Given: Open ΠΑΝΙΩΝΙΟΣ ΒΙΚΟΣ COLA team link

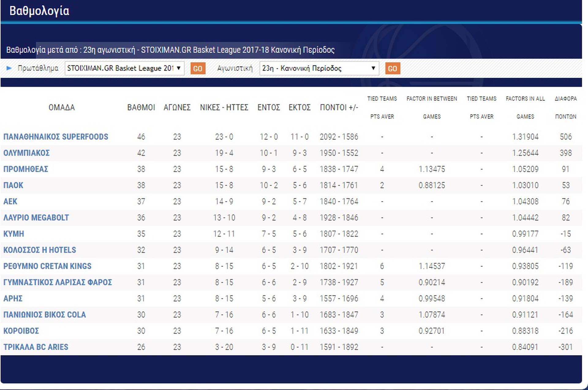Looking at the screenshot, I should point(44,315).
